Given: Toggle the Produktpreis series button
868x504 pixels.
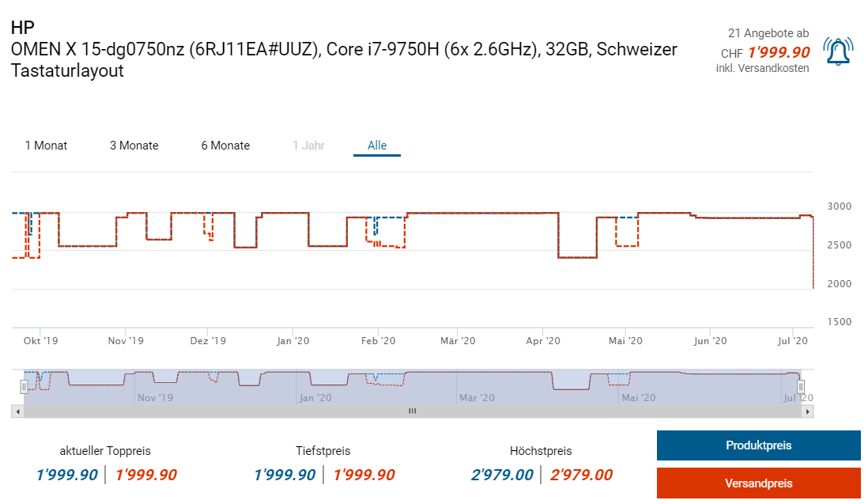Looking at the screenshot, I should point(758,445).
